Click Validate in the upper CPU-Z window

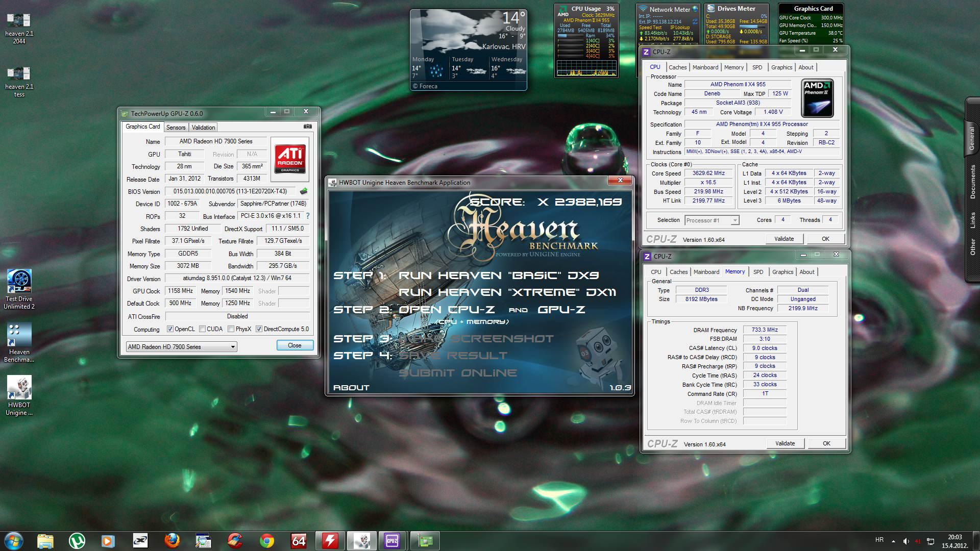(784, 239)
